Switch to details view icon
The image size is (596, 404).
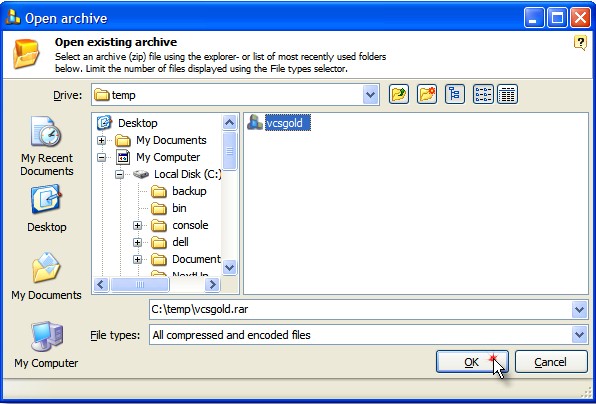tap(507, 94)
